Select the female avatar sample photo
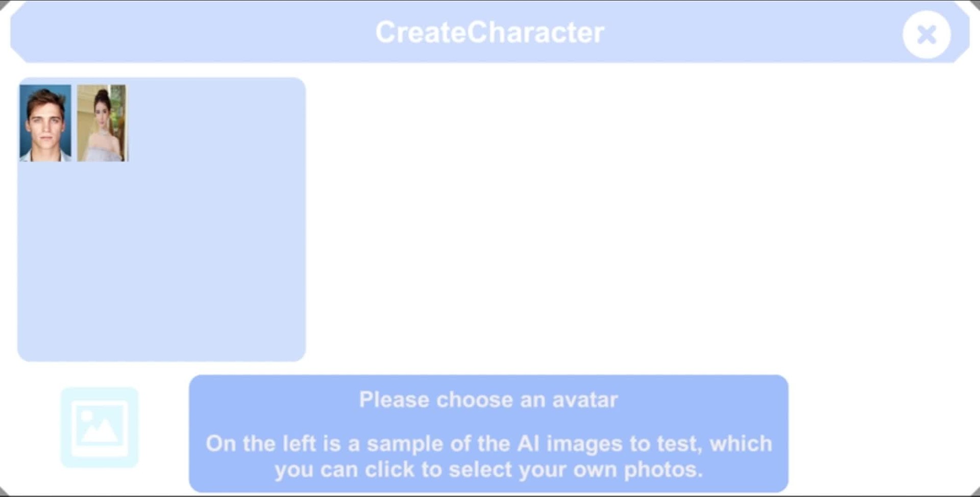The image size is (980, 497). pyautogui.click(x=102, y=123)
